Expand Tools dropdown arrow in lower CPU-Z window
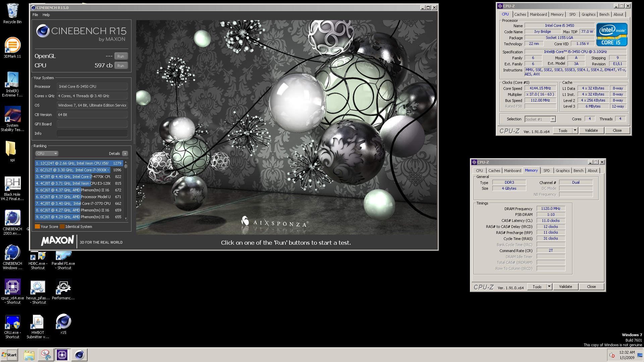The width and height of the screenshot is (644, 362). (x=549, y=287)
